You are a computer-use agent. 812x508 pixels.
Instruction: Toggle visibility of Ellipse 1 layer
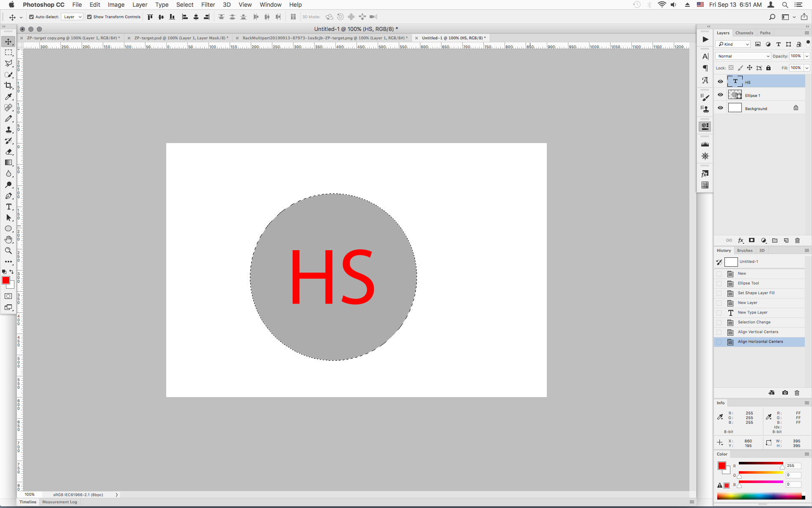(x=720, y=95)
